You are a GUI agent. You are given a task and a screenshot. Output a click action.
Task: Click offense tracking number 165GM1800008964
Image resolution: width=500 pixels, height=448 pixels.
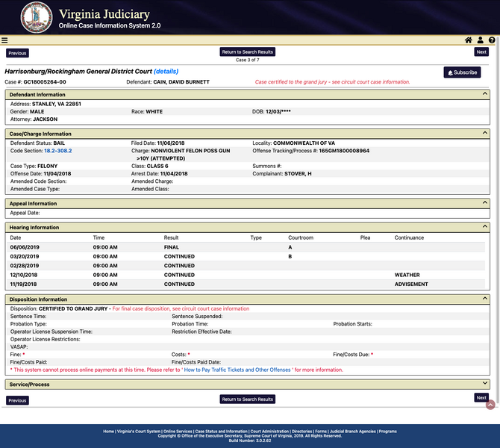[344, 151]
